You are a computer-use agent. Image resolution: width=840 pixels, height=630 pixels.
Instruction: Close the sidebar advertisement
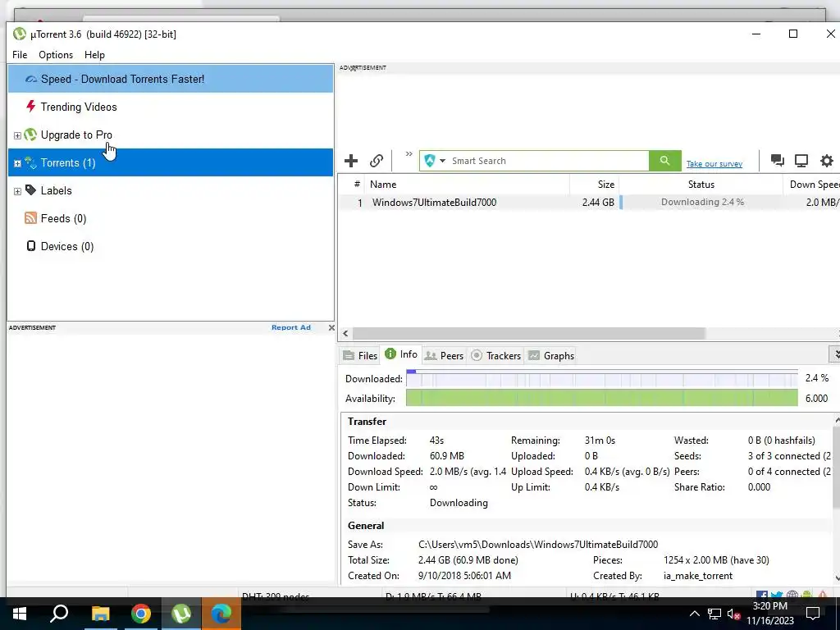[x=331, y=327]
